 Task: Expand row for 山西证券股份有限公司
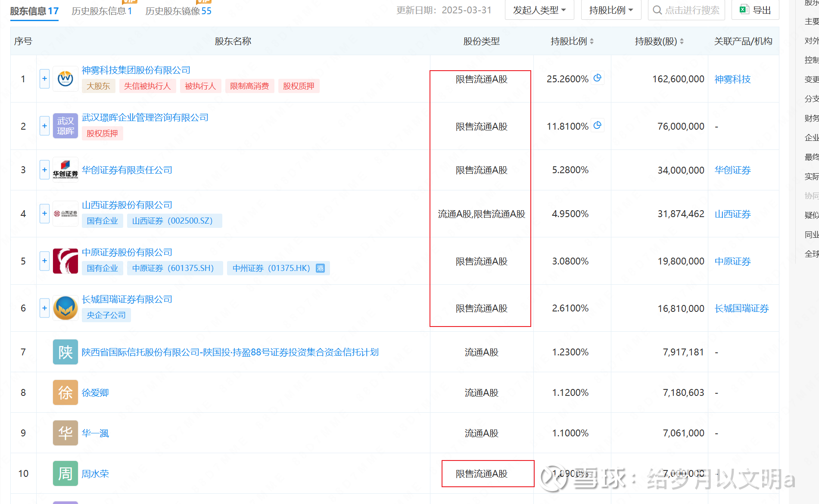pyautogui.click(x=44, y=214)
